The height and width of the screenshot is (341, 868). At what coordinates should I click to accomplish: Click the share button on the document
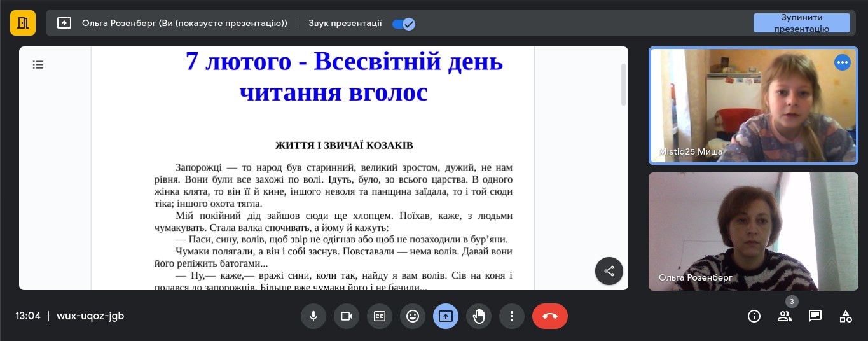point(609,271)
